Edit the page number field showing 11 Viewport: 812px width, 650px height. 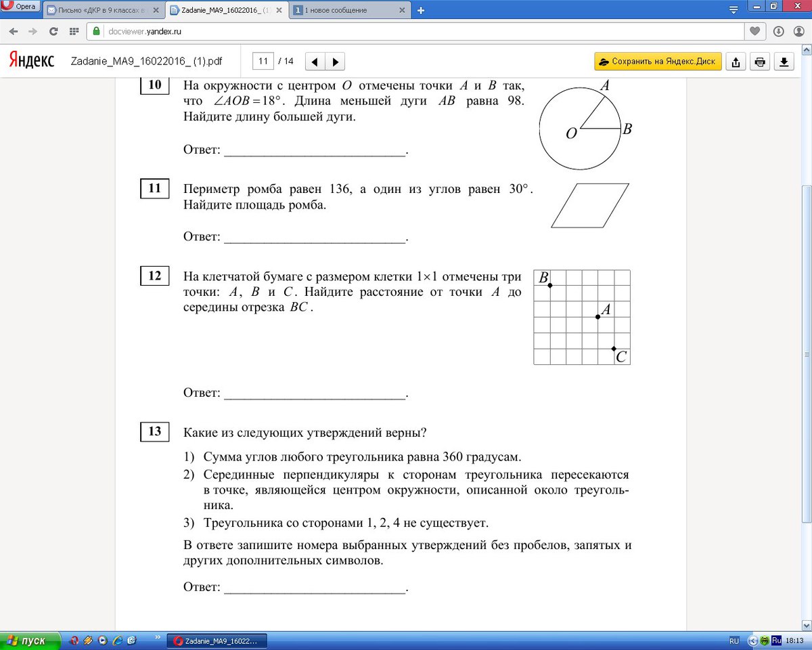[x=263, y=61]
